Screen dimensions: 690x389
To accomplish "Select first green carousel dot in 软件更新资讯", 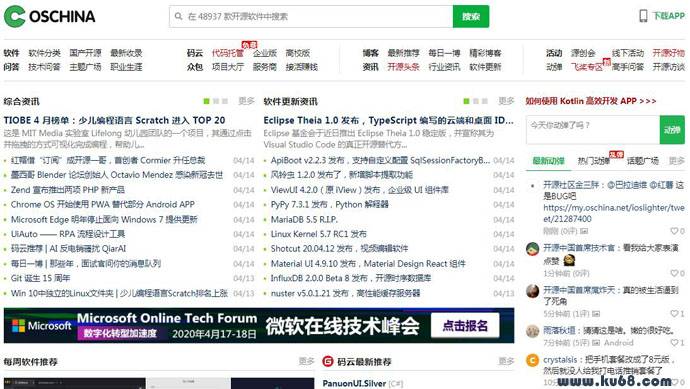I will [x=466, y=101].
